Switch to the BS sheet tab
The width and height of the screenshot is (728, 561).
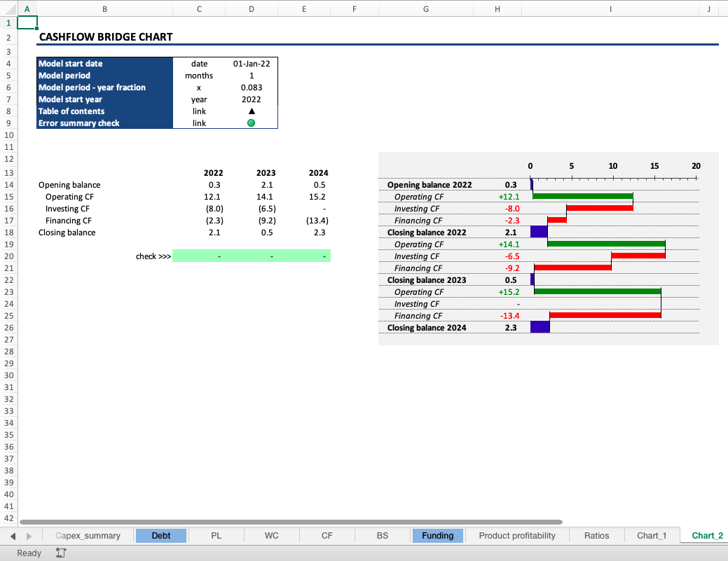tap(382, 536)
